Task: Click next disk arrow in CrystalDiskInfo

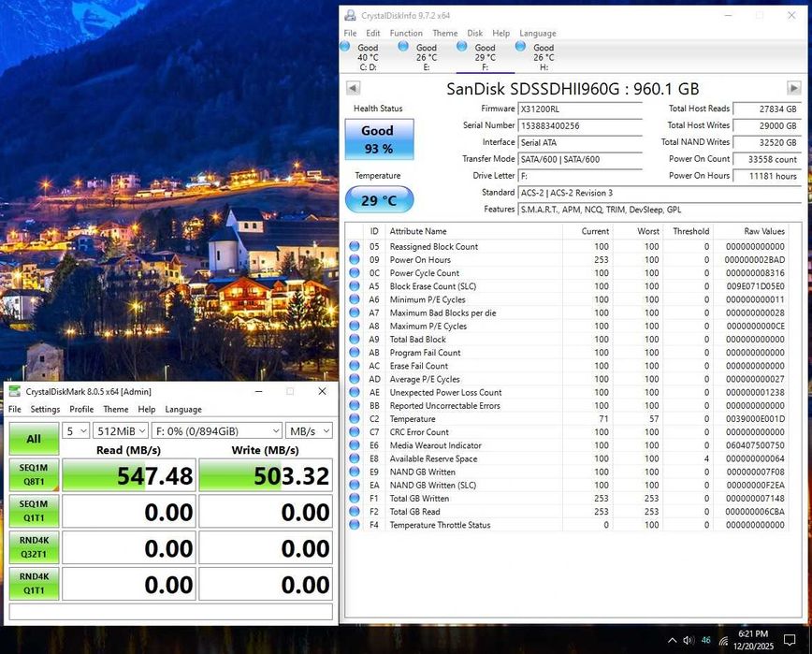Action: coord(793,88)
